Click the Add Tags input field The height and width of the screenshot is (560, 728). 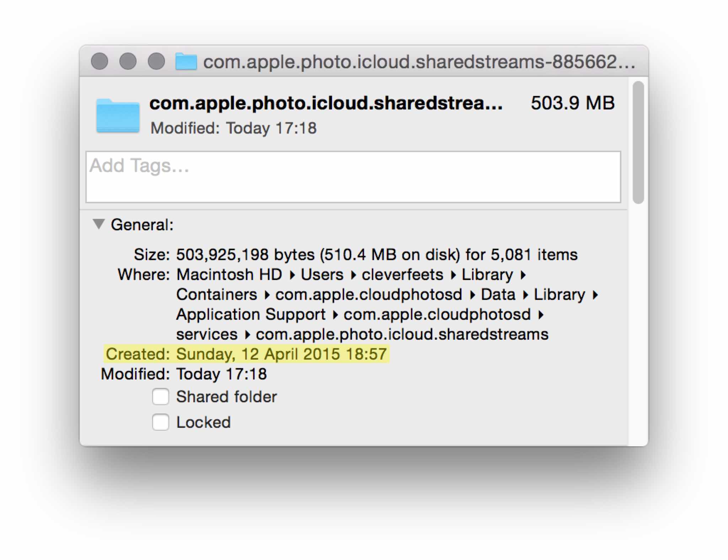pos(353,177)
